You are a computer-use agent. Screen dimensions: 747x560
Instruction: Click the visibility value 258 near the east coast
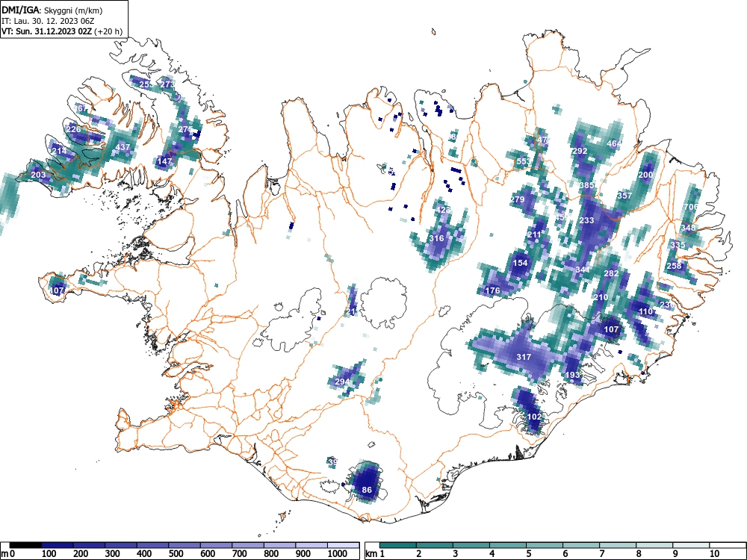coord(674,266)
